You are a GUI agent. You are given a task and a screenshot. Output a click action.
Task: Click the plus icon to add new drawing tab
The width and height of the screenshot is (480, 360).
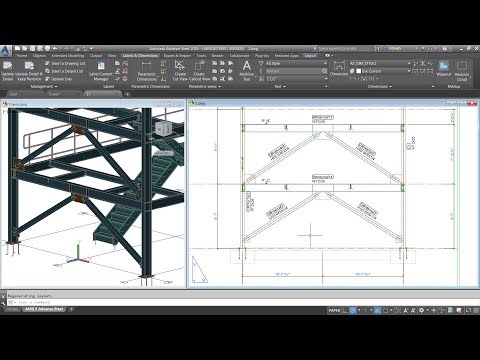tap(127, 94)
